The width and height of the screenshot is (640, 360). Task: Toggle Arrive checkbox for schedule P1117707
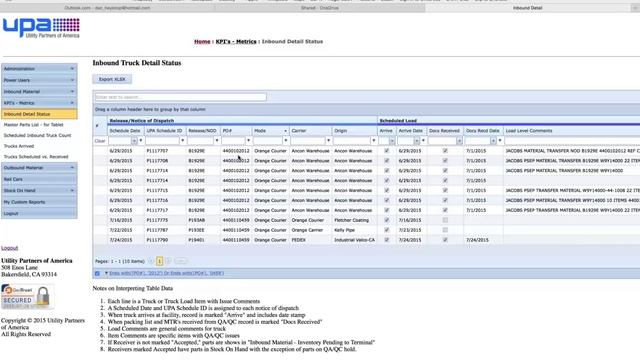(x=387, y=151)
